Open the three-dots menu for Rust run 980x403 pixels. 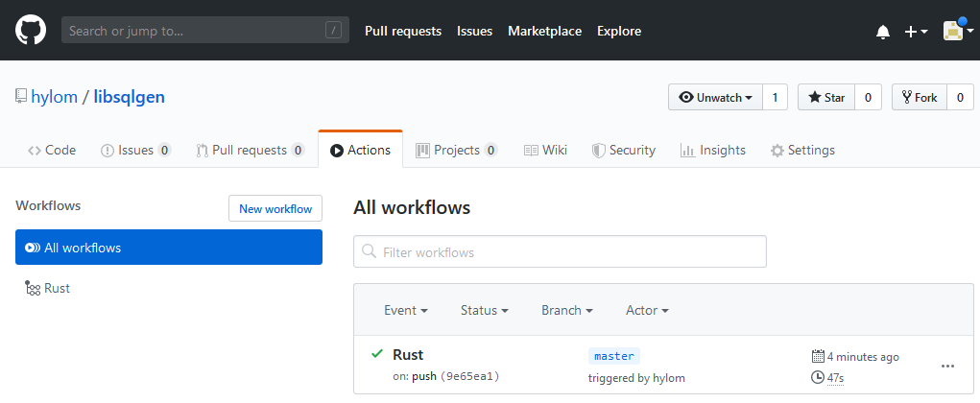pyautogui.click(x=947, y=367)
